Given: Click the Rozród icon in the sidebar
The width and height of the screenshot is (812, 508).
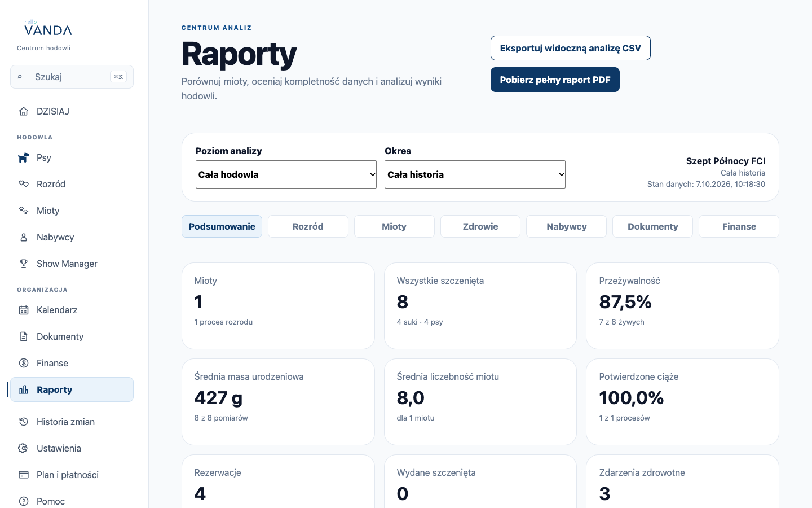Looking at the screenshot, I should point(24,184).
